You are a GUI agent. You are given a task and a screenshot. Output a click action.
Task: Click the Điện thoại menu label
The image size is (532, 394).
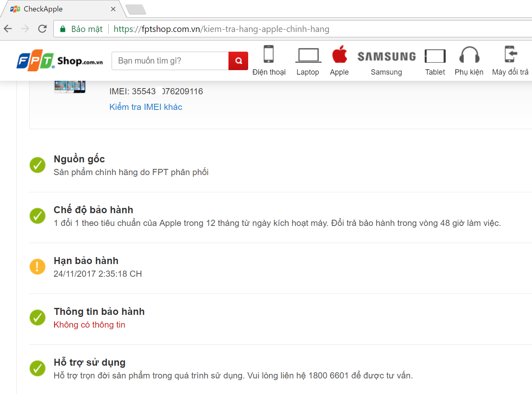(x=269, y=72)
